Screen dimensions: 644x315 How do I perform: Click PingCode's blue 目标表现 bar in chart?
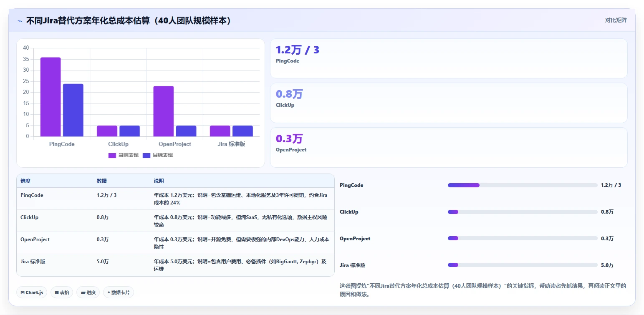[x=73, y=110]
